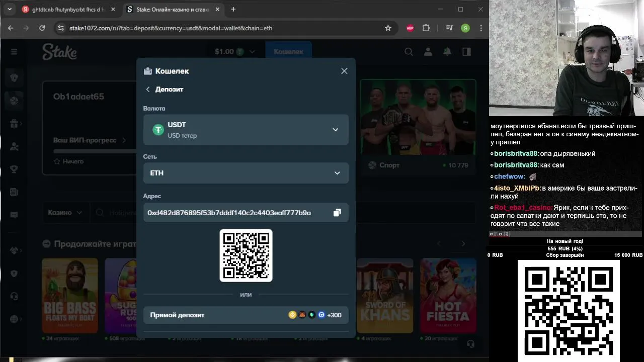Click the Кошелек button in header
Screen dimensions: 644x362
point(288,52)
